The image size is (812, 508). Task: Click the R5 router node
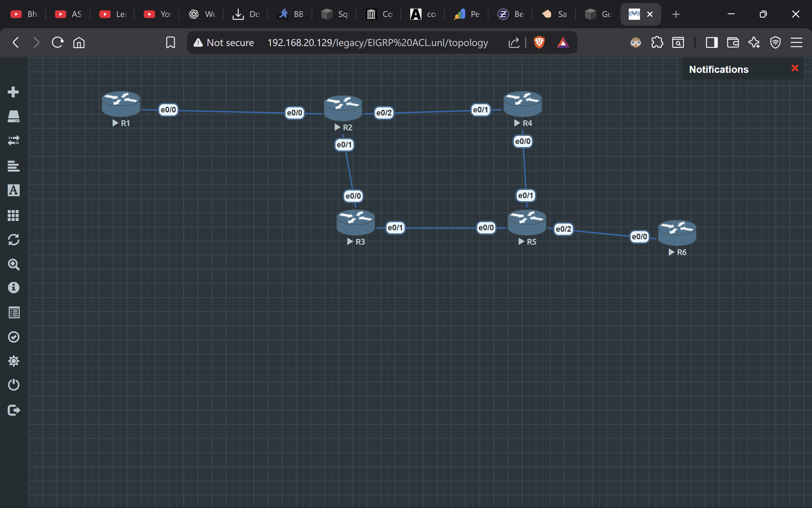pos(527,222)
